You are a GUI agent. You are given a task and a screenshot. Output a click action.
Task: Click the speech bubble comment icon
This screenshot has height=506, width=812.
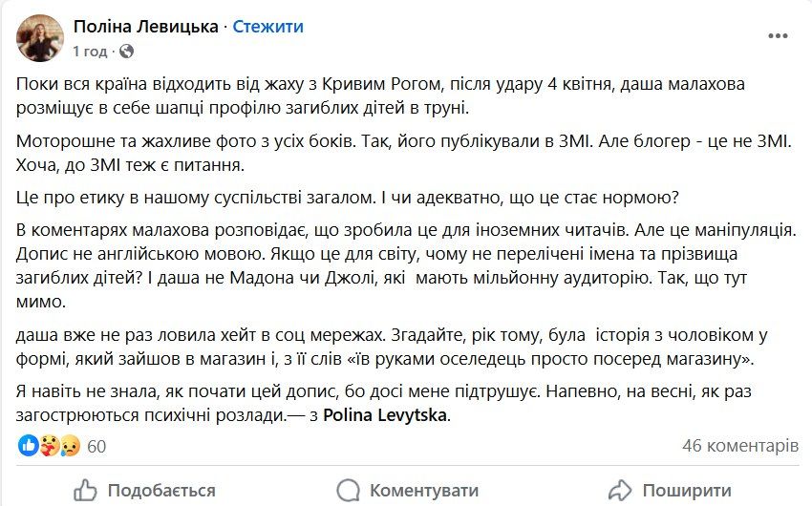click(350, 491)
